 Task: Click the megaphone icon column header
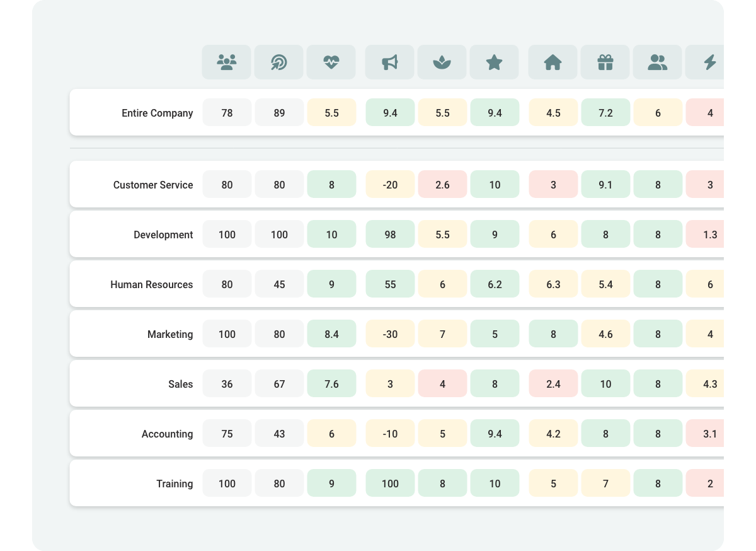pos(390,62)
